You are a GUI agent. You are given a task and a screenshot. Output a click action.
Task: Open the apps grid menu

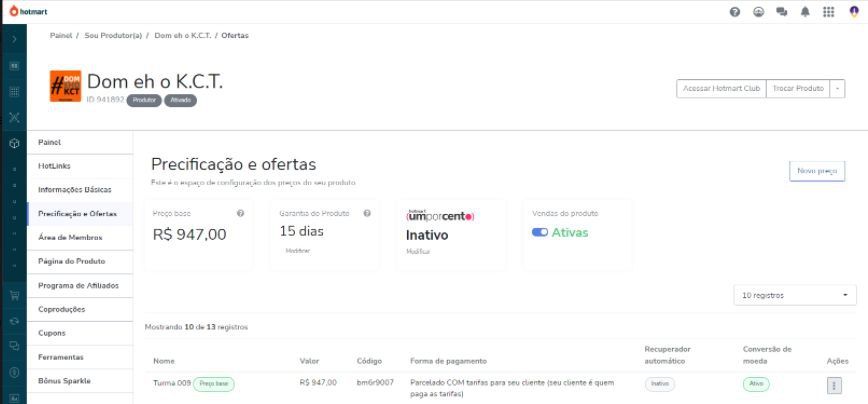click(x=829, y=12)
